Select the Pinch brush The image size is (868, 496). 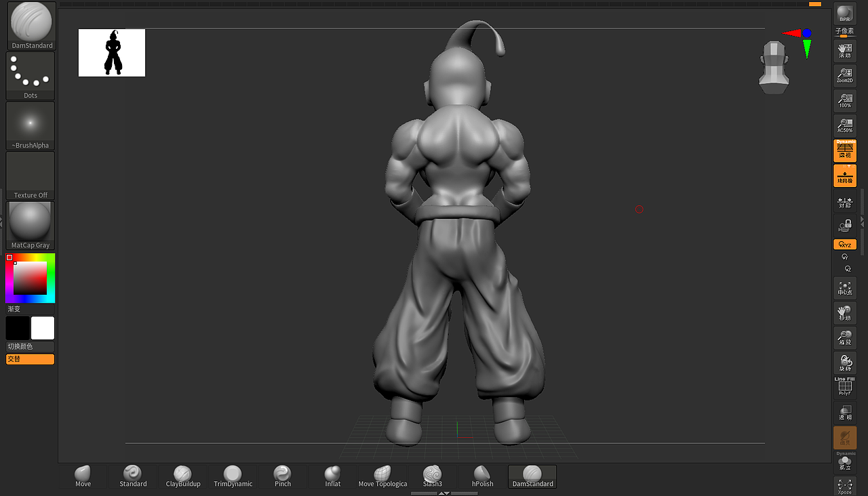point(283,476)
